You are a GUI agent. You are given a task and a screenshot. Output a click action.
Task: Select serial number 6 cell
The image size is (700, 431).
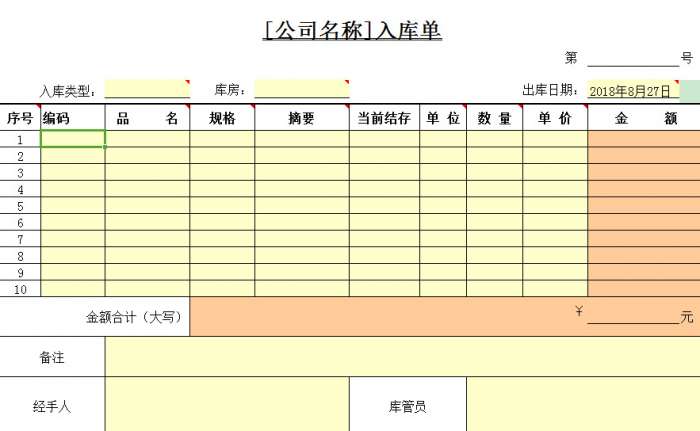20,222
